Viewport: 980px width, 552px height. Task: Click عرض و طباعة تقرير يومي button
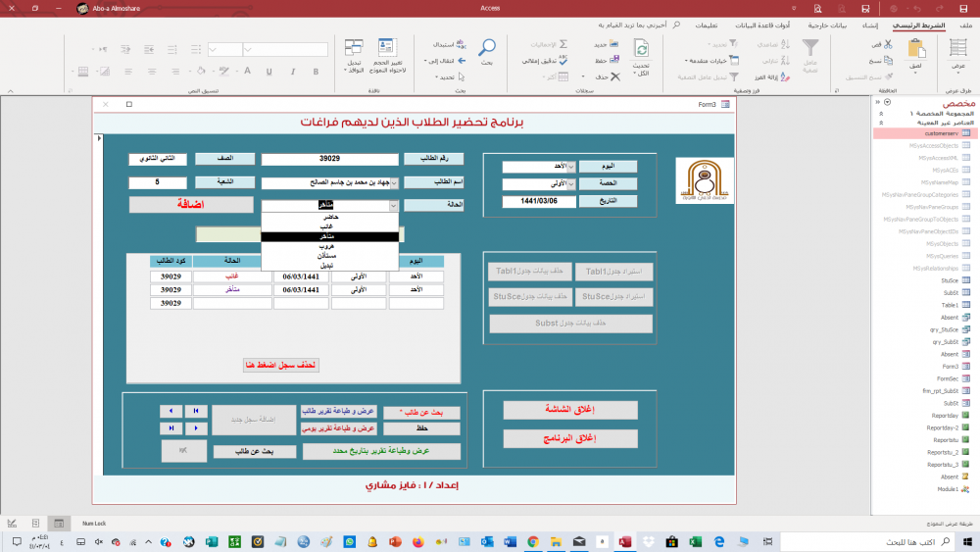[x=338, y=428]
